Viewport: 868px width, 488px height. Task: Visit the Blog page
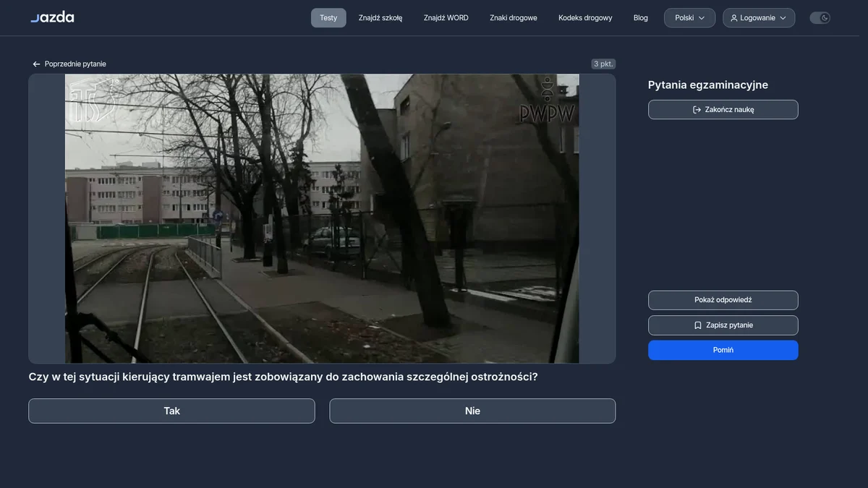tap(641, 18)
